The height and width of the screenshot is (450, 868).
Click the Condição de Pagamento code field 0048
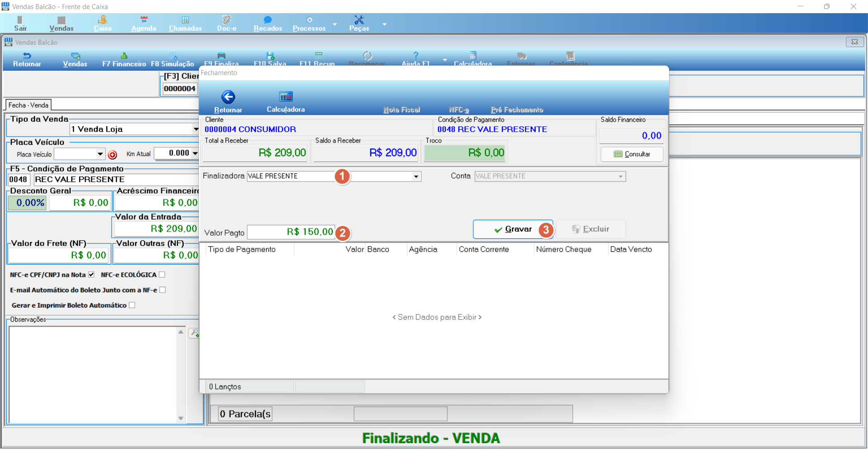coord(19,180)
